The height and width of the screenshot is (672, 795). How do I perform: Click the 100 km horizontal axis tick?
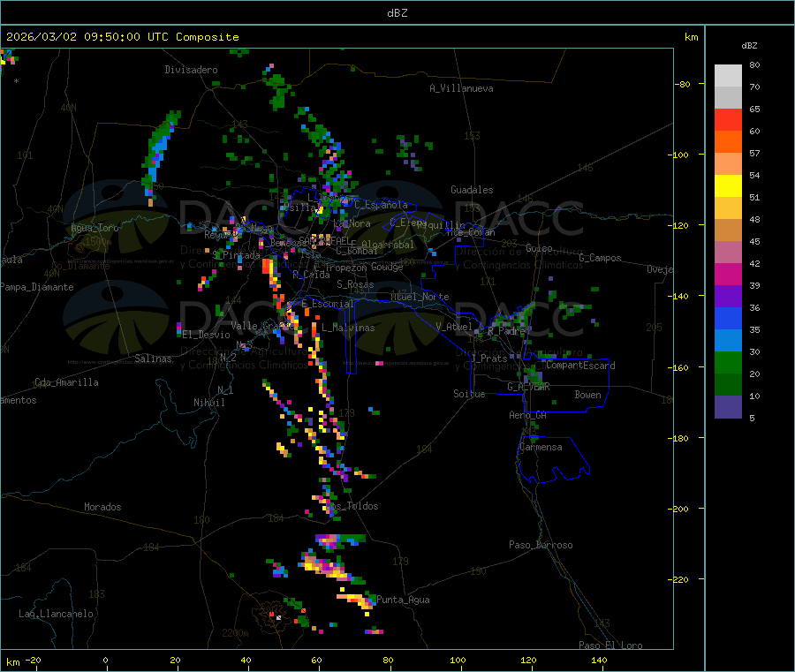[x=458, y=660]
